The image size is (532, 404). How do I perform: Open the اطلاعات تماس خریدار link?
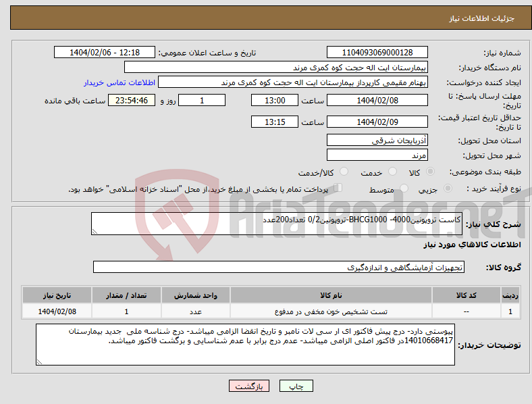(x=119, y=82)
